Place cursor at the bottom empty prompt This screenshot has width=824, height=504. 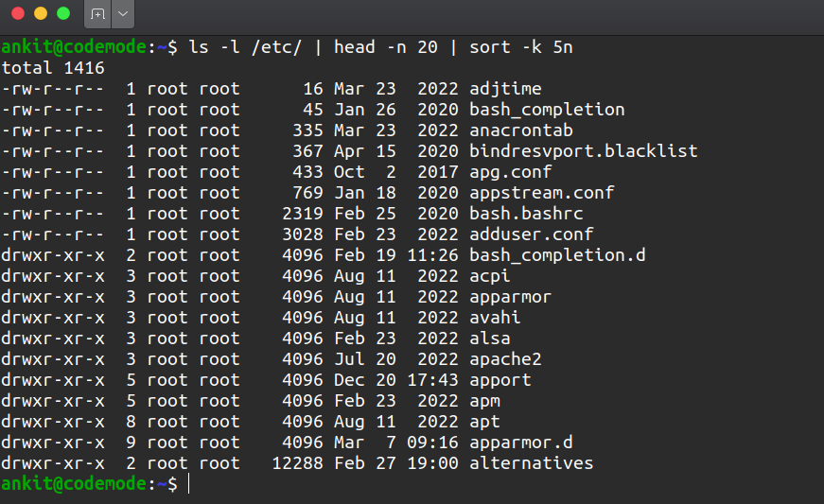point(188,484)
